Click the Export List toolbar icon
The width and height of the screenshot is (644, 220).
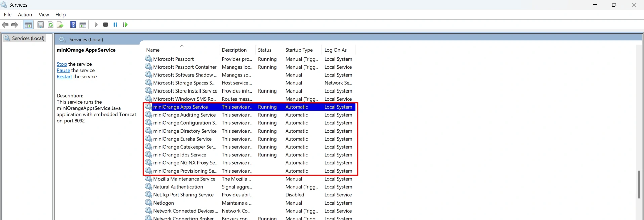60,25
